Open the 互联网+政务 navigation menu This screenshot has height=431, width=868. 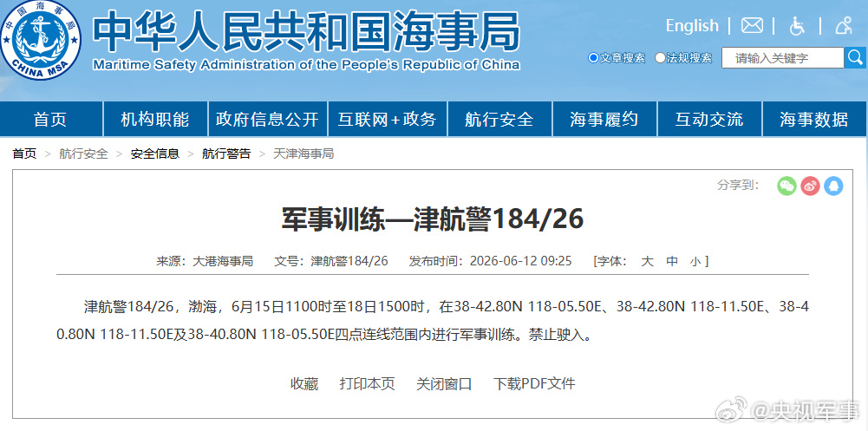[388, 119]
